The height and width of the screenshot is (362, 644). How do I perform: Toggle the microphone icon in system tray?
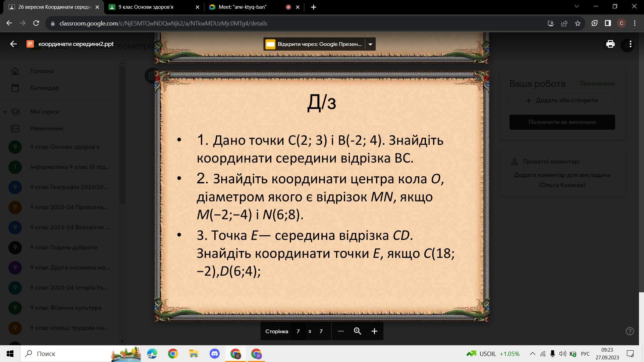coord(552,354)
